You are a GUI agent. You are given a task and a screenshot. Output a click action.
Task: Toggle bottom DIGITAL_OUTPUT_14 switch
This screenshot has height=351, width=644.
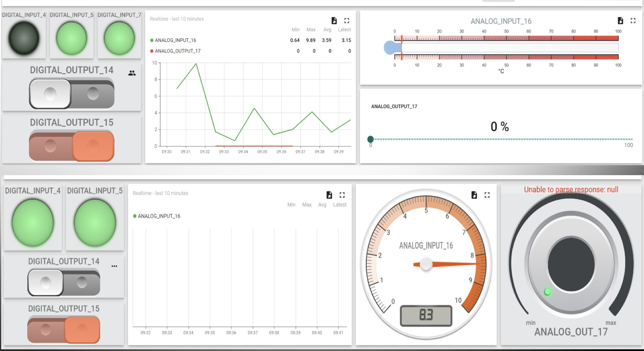coord(64,283)
